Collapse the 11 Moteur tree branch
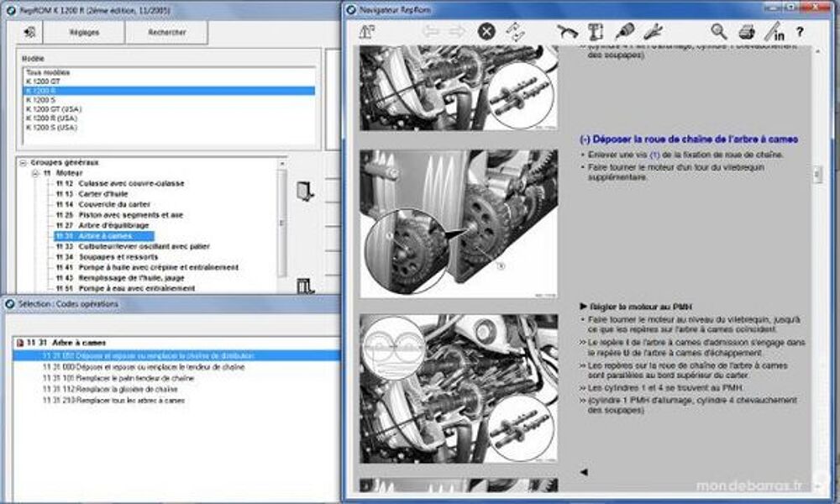Viewport: 840px width, 504px height. 36,173
